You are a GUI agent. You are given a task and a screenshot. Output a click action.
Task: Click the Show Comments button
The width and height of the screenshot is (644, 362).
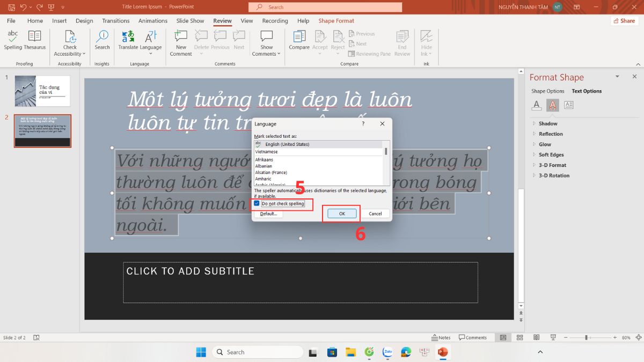coord(267,43)
